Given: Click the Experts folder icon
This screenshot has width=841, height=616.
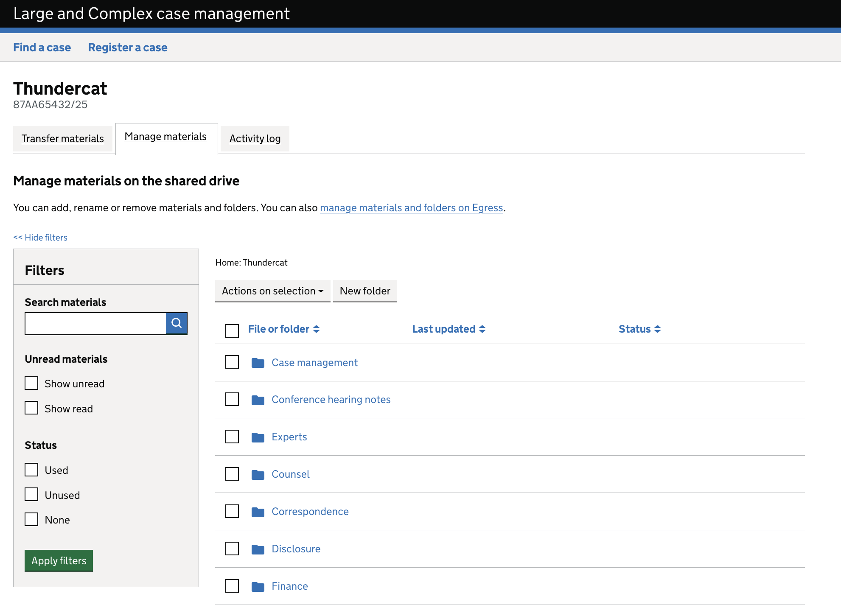Looking at the screenshot, I should pos(258,437).
